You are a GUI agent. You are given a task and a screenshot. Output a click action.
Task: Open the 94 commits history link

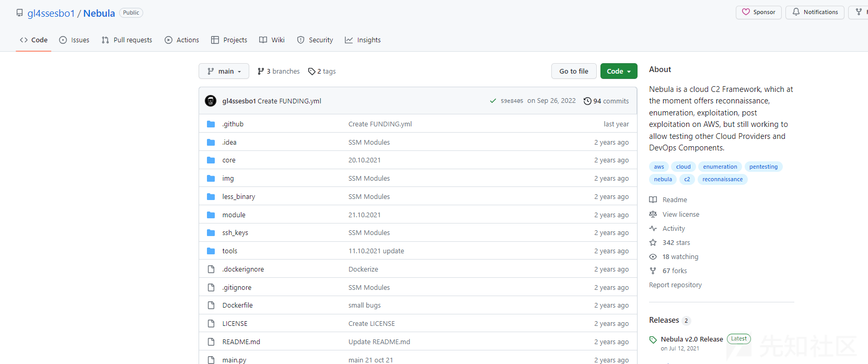pyautogui.click(x=606, y=101)
